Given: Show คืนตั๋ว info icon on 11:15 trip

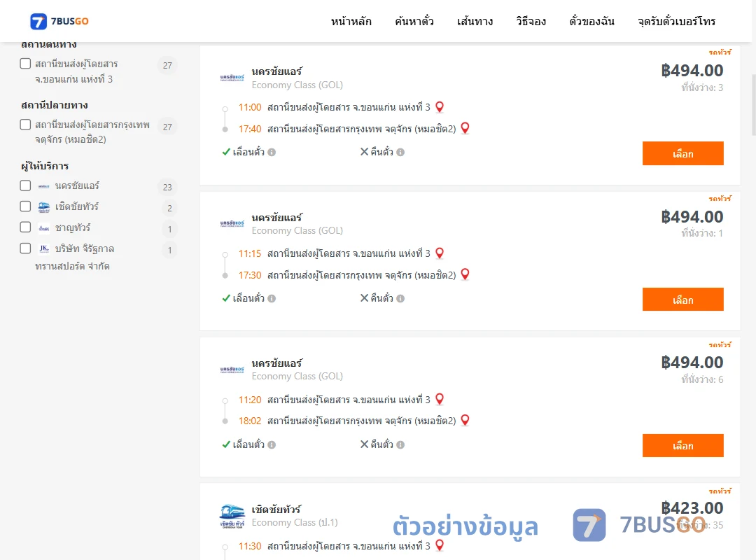Looking at the screenshot, I should pyautogui.click(x=400, y=299).
